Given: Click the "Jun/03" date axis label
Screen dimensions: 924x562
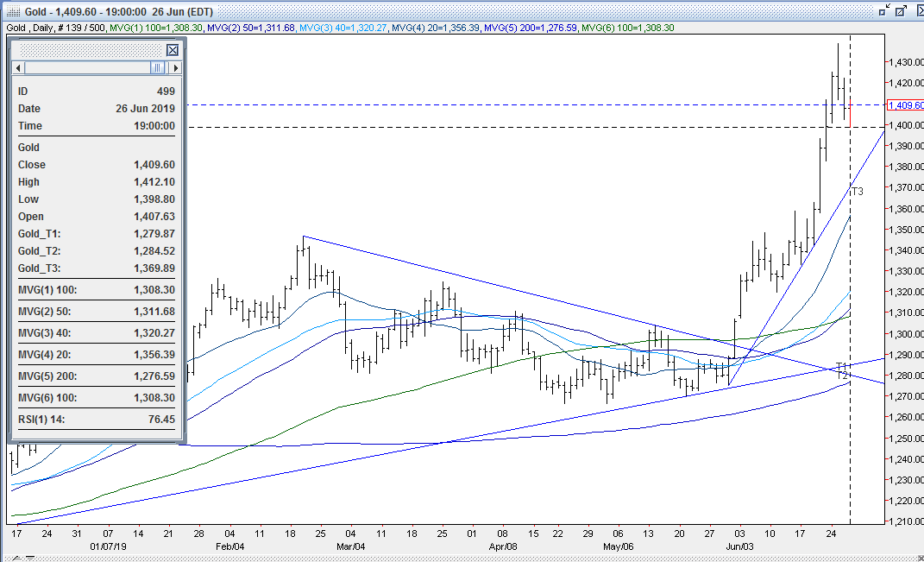Looking at the screenshot, I should pyautogui.click(x=739, y=546).
